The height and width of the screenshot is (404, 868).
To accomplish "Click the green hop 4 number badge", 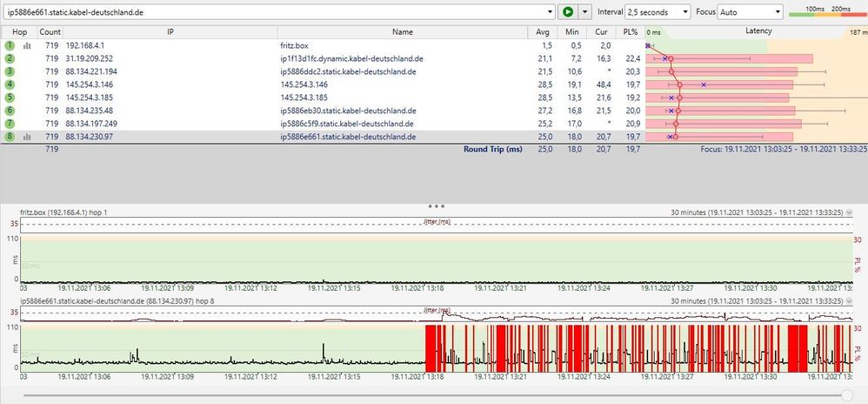I will (x=10, y=84).
